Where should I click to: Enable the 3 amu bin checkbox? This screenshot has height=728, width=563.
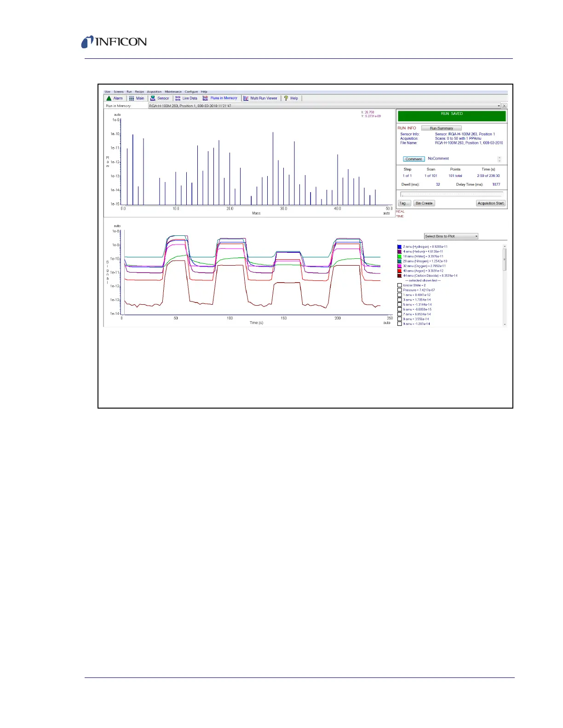click(400, 300)
